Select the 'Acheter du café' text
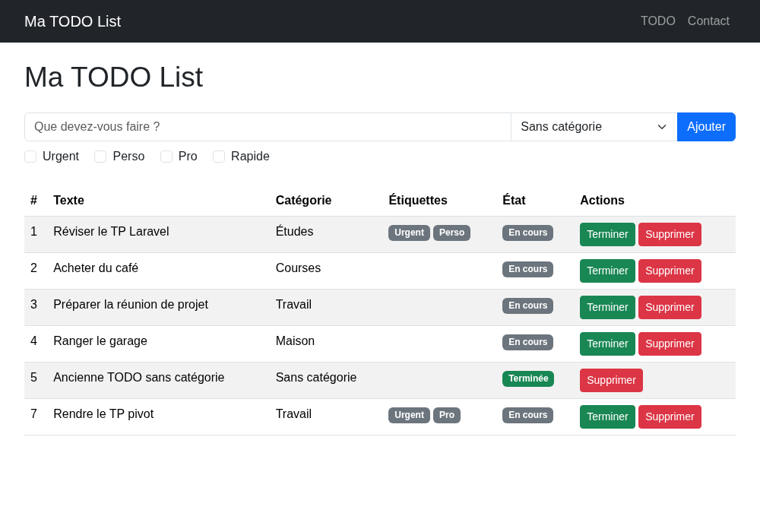Viewport: 760px width, 532px height. [x=96, y=268]
